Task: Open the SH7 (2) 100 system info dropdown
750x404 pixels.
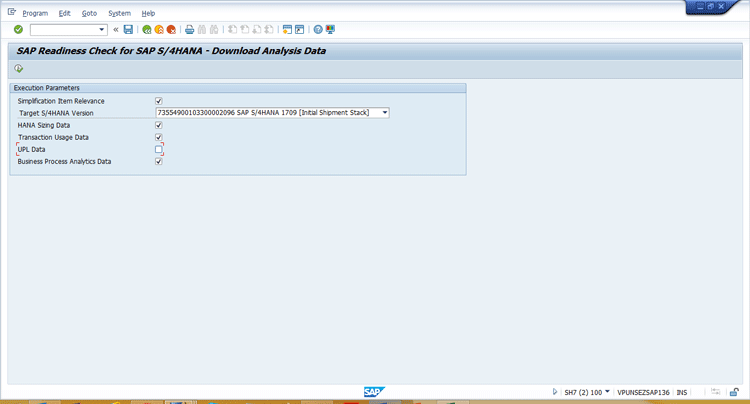Action: [x=607, y=392]
